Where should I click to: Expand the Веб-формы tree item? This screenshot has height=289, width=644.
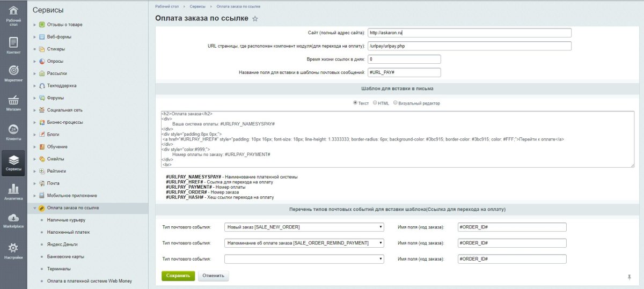tap(35, 37)
